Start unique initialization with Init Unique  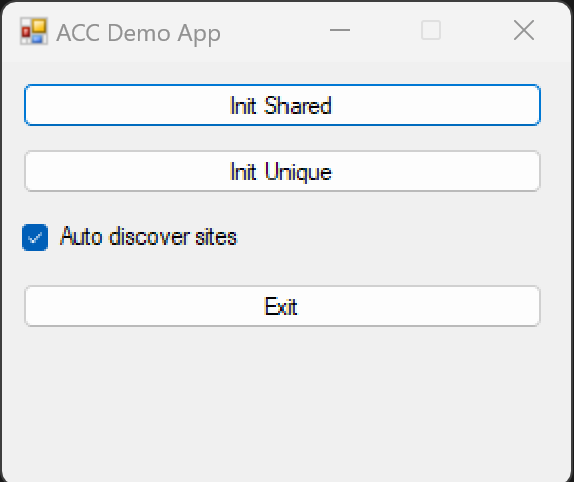[x=282, y=171]
